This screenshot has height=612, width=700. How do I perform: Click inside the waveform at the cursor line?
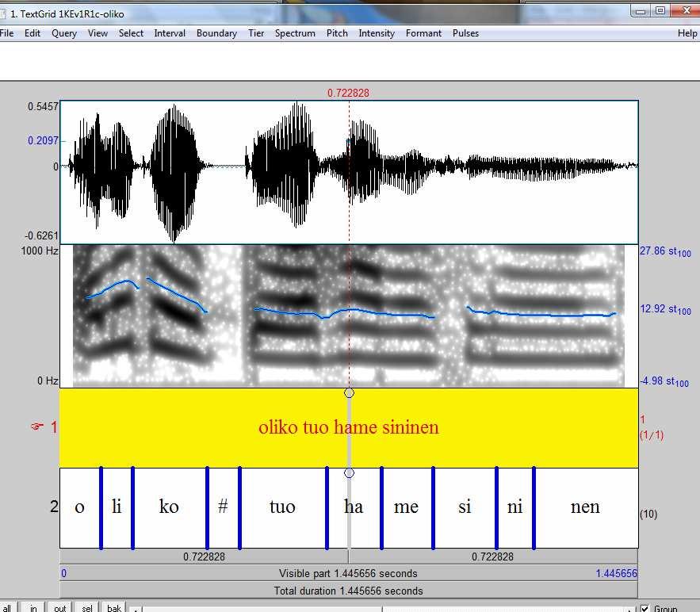(349, 172)
